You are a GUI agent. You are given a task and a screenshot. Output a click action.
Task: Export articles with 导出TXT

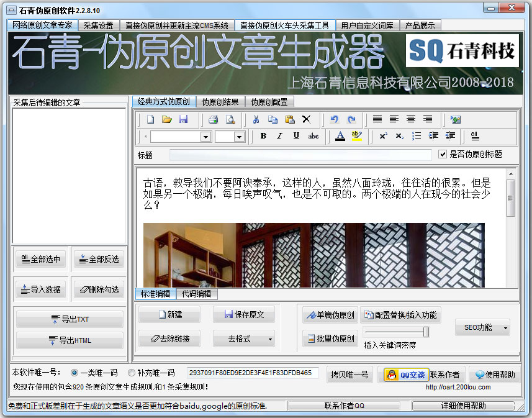(70, 319)
